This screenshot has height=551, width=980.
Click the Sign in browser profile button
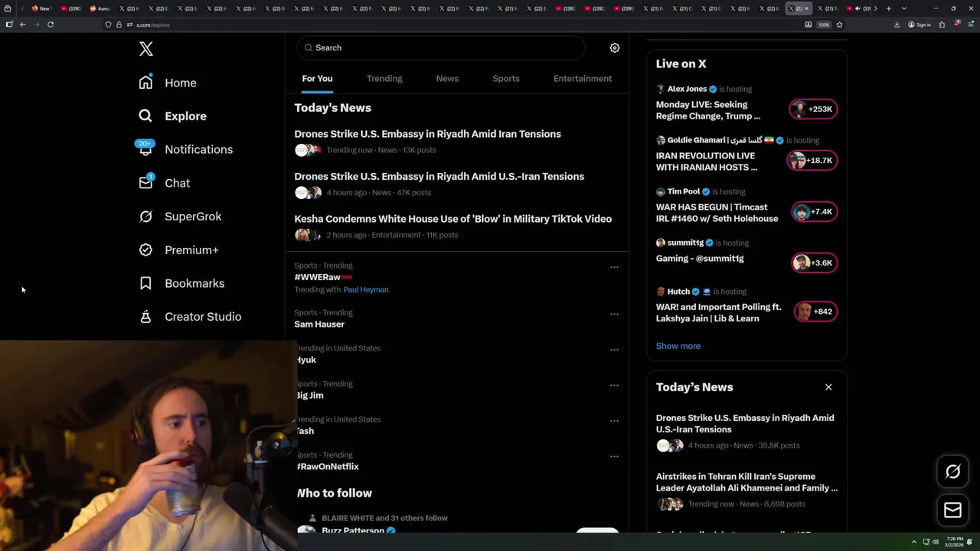point(920,24)
